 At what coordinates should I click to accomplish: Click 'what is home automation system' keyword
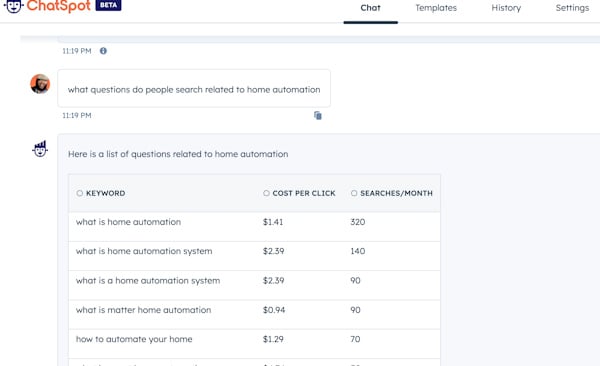pyautogui.click(x=144, y=252)
